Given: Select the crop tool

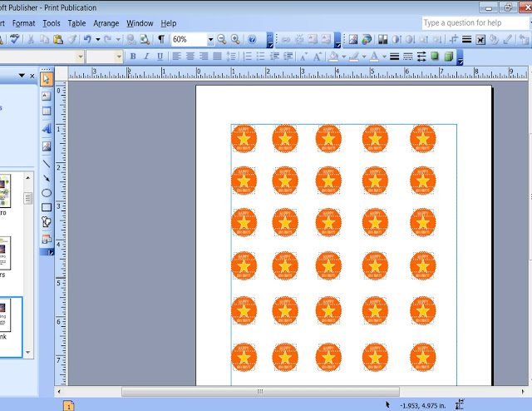Looking at the screenshot, I should [x=453, y=39].
